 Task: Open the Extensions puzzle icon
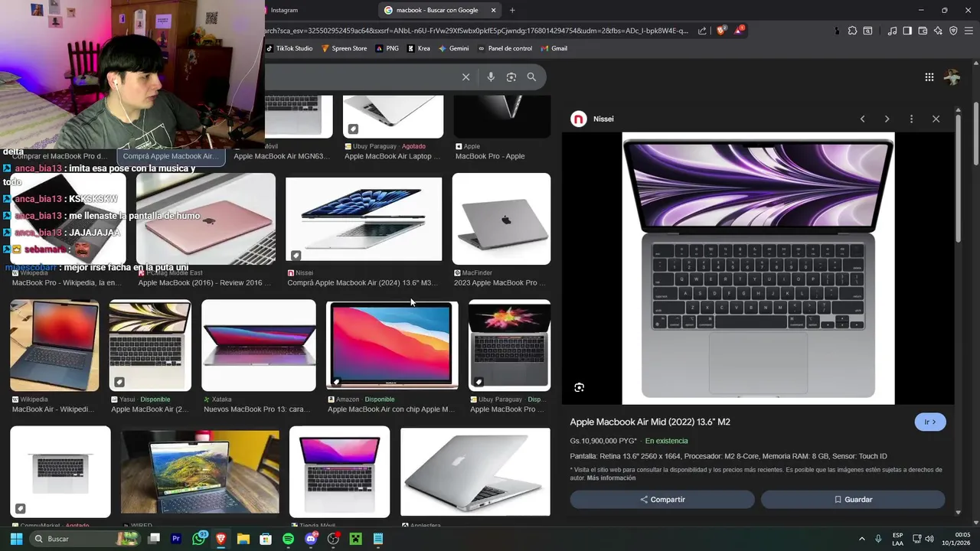pos(852,31)
